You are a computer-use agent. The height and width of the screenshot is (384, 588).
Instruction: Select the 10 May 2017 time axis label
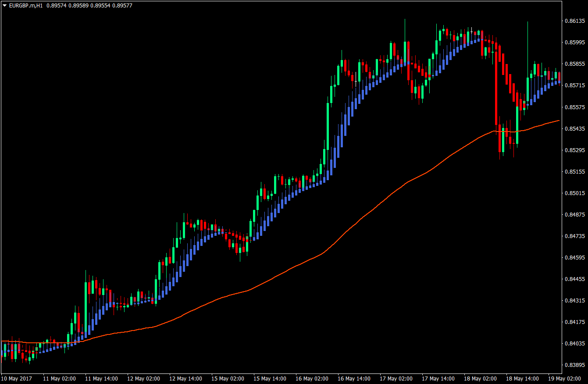16,378
